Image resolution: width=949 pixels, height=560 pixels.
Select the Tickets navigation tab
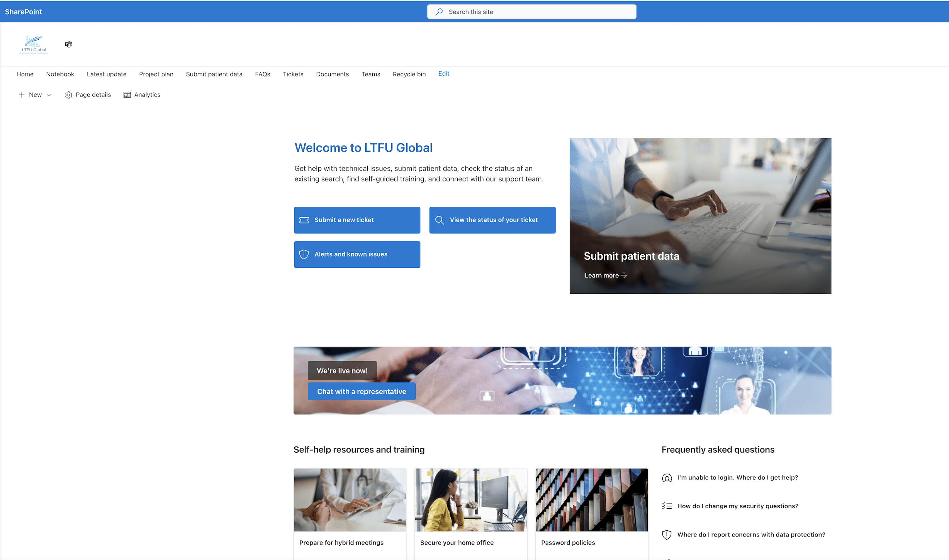[293, 73]
